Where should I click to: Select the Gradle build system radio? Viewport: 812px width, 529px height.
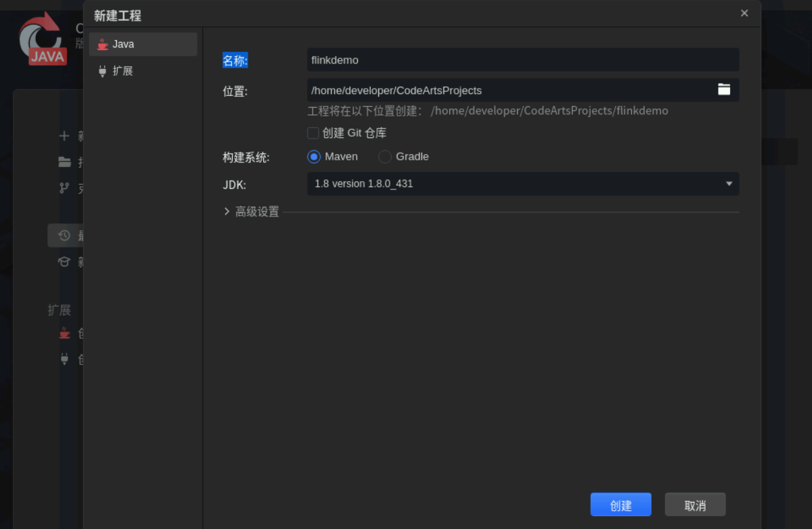click(x=385, y=157)
